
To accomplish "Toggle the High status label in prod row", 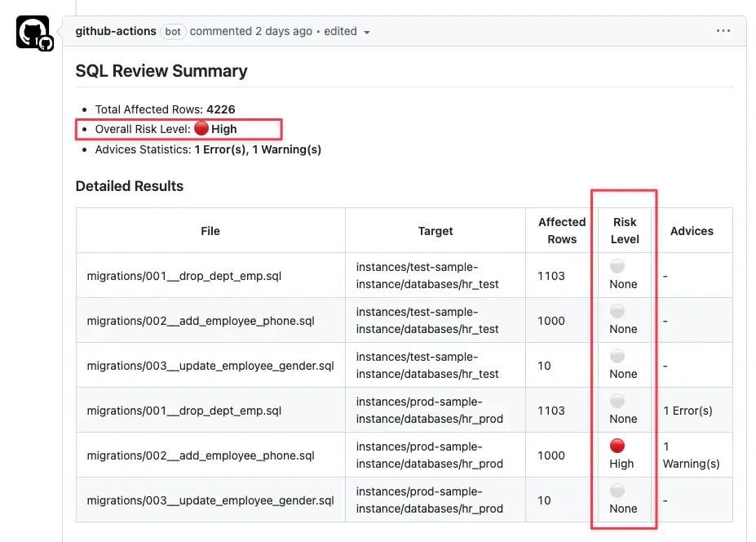I will [x=622, y=463].
